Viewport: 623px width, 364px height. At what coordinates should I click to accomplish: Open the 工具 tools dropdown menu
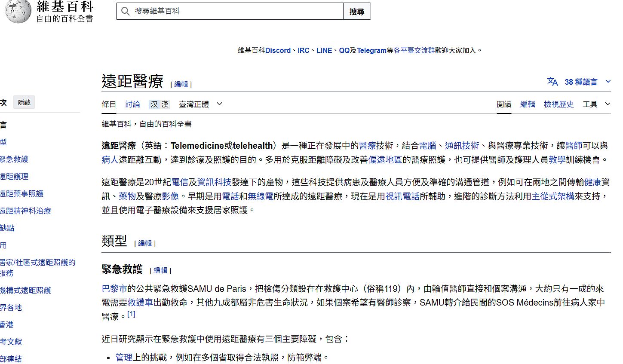click(x=596, y=104)
